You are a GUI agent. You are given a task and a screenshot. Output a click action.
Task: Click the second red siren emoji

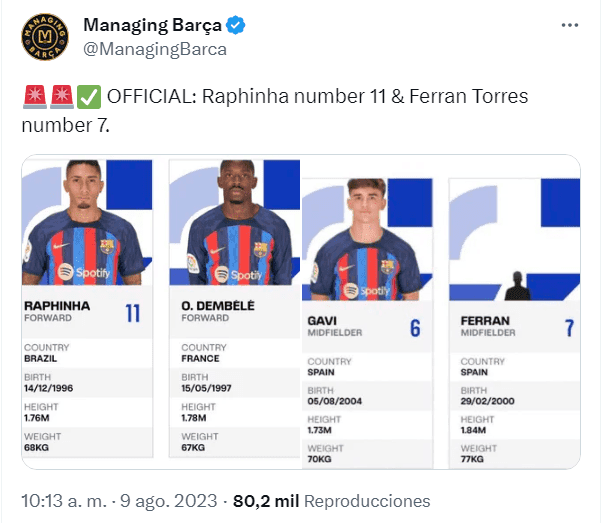click(61, 97)
